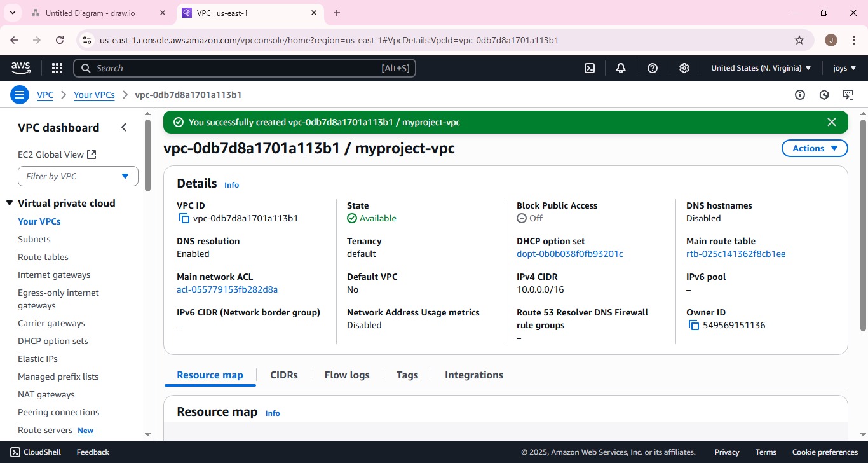Switch to the CIDRs tab
Screen dimensions: 868x463
[x=284, y=375]
